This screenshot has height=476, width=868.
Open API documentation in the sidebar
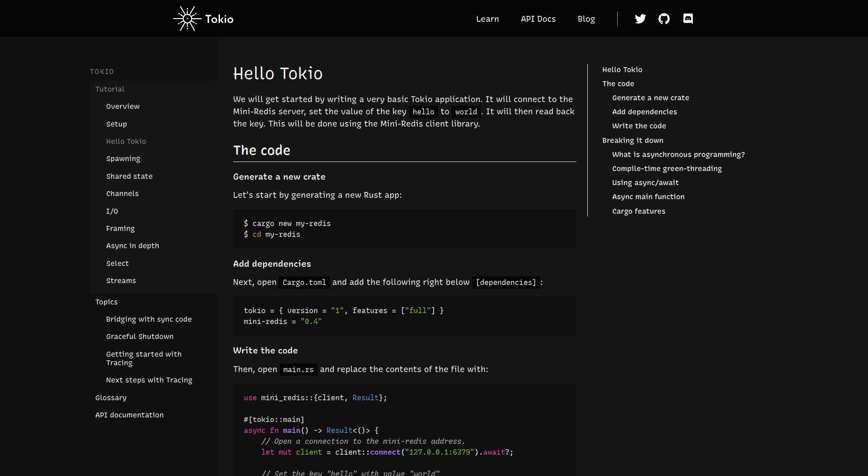129,415
